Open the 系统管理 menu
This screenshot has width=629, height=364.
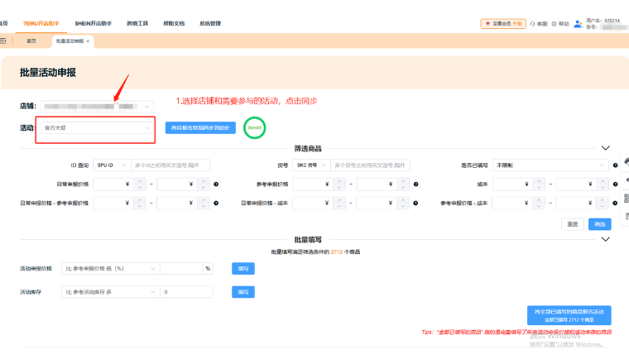pos(210,24)
